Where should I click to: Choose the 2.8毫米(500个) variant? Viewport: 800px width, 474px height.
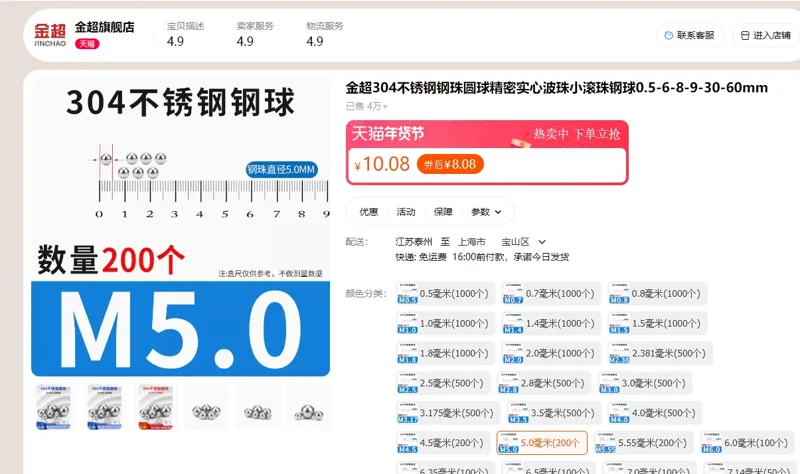coord(544,383)
